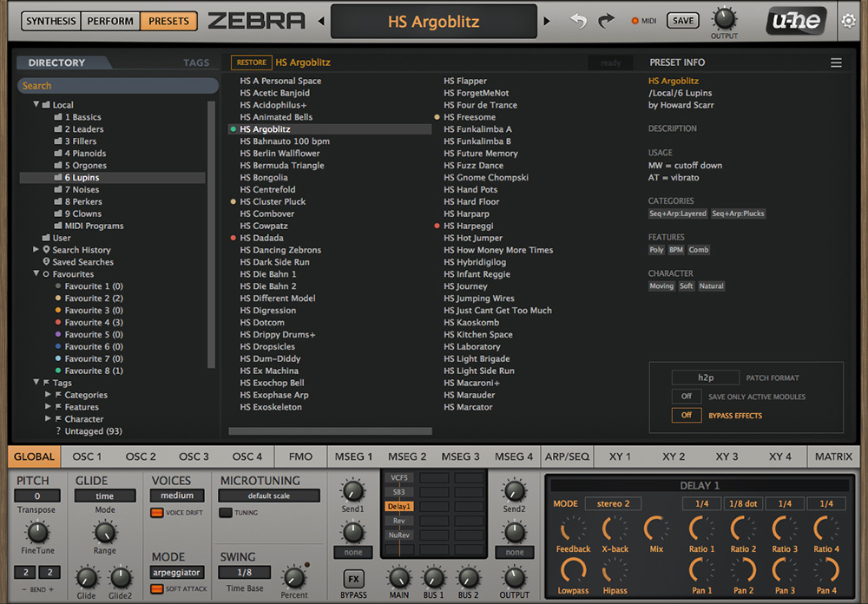Viewport: 868px width, 604px height.
Task: Open the Tags tab
Action: [196, 62]
